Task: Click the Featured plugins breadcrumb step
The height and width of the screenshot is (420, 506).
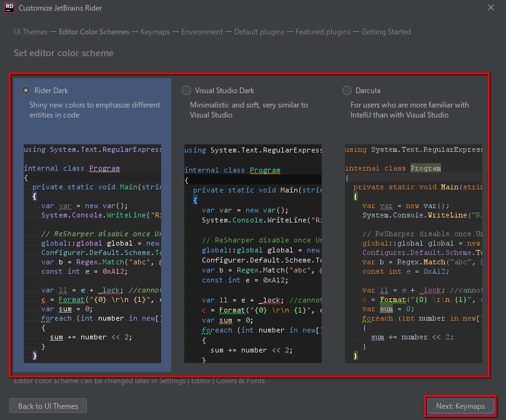Action: click(x=323, y=32)
